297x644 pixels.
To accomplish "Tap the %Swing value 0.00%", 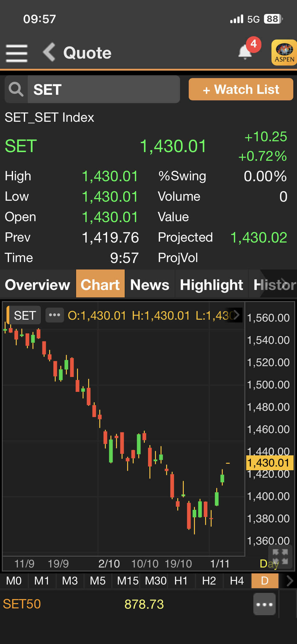I will 265,176.
